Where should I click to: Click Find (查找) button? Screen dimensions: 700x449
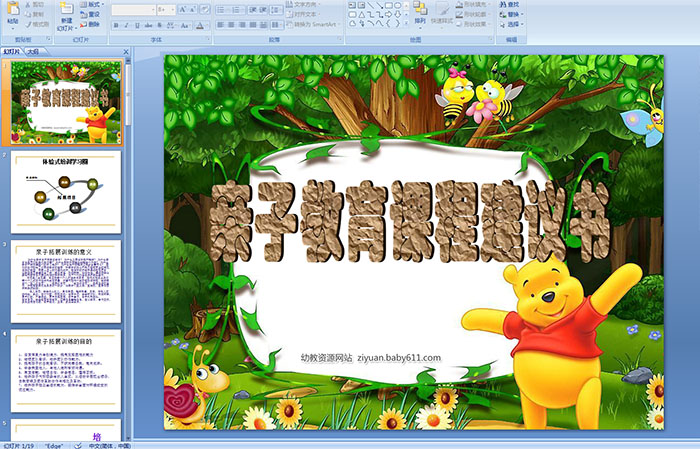point(509,4)
